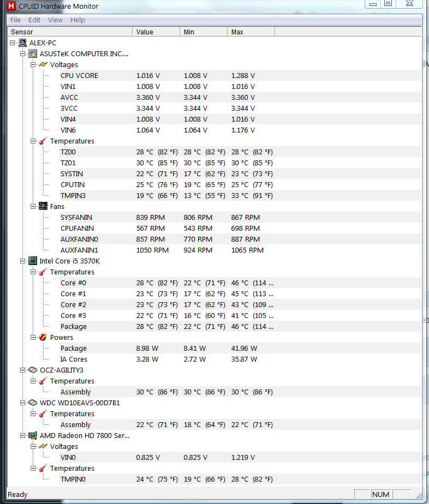Select the CPUFANIN fan row

pyautogui.click(x=240, y=228)
